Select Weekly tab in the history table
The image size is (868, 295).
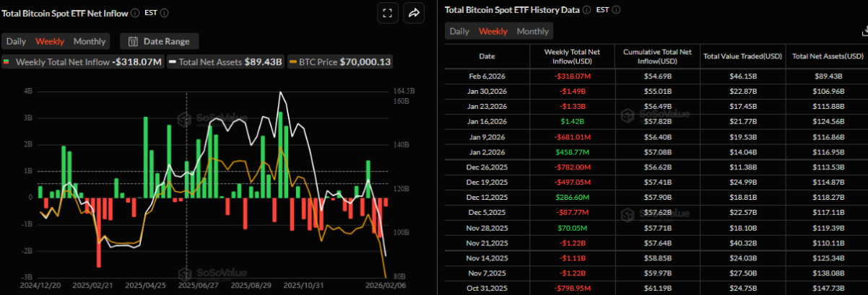tap(493, 31)
